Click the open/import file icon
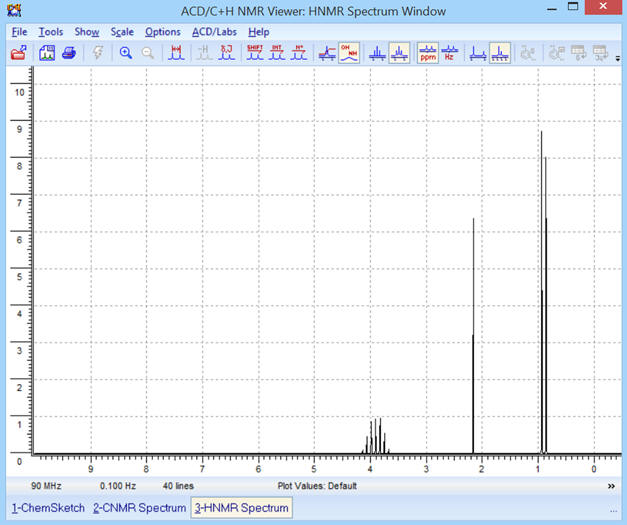The height and width of the screenshot is (525, 627). [x=18, y=53]
